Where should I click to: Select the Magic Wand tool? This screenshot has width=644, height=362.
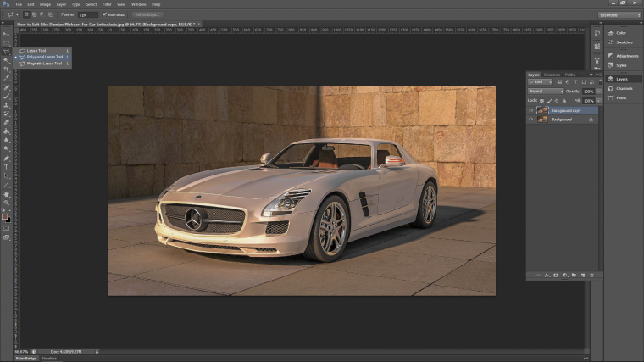[6, 60]
